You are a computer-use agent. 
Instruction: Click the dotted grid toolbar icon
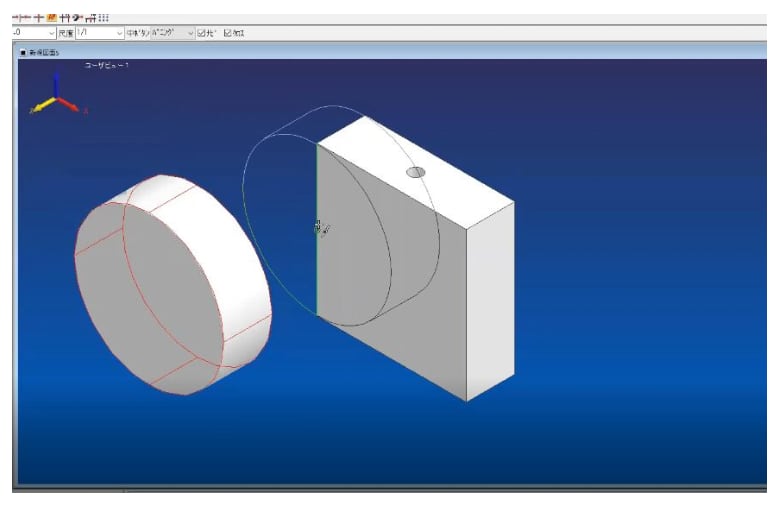tap(103, 18)
